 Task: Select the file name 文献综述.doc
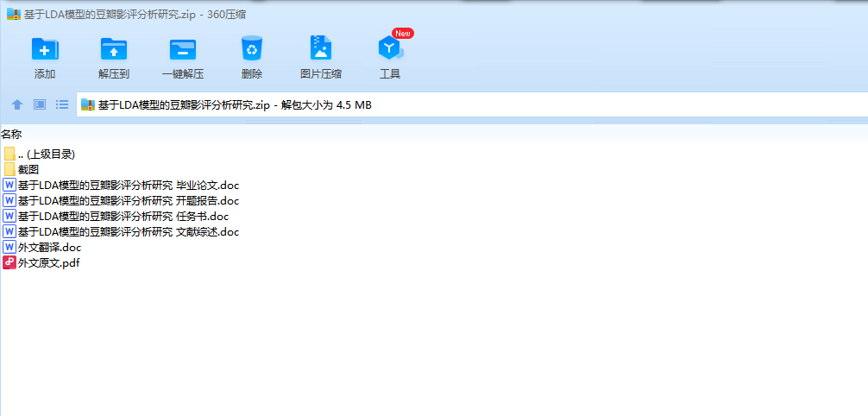click(129, 231)
